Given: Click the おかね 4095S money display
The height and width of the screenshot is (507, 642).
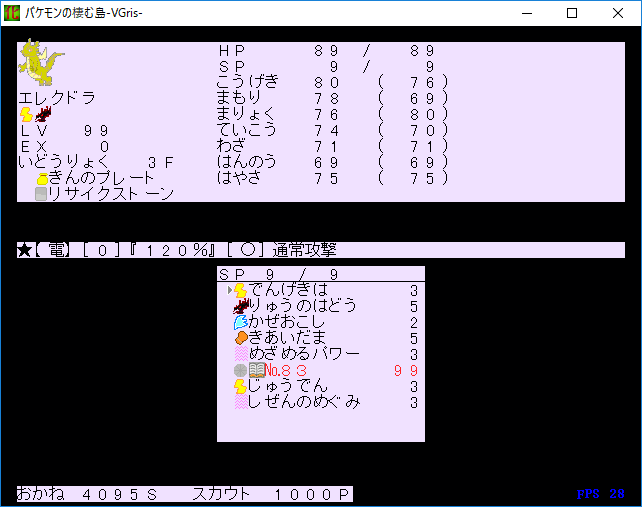Looking at the screenshot, I should [87, 494].
